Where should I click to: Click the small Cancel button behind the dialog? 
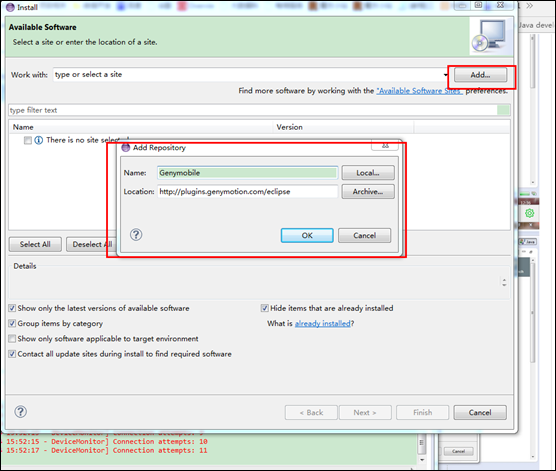coord(458,451)
